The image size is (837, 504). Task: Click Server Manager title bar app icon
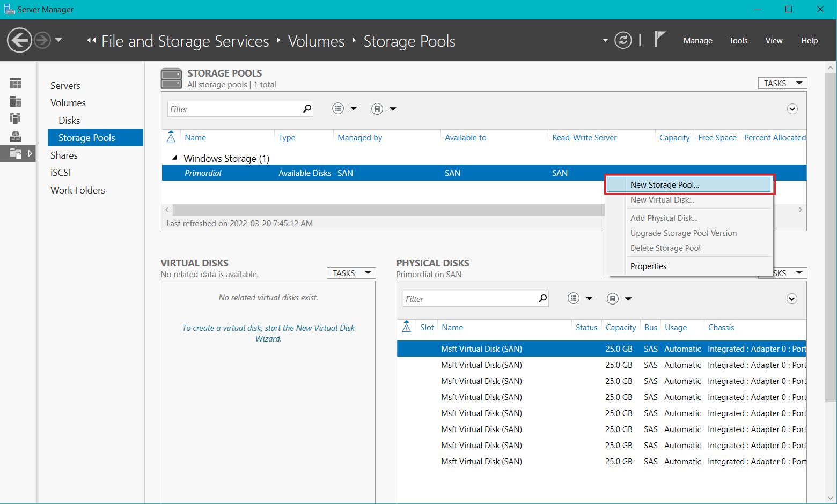point(9,9)
